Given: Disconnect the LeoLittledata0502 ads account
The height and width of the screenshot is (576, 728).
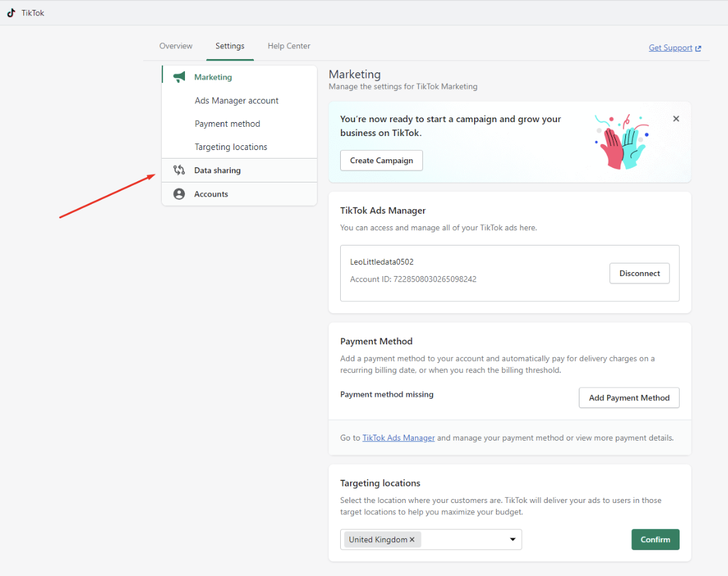Looking at the screenshot, I should pyautogui.click(x=639, y=273).
